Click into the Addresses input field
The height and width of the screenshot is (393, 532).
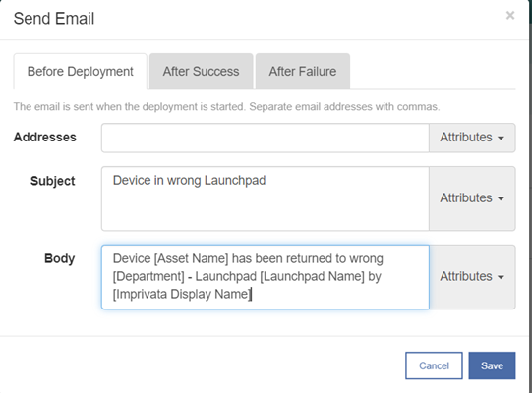click(x=265, y=138)
